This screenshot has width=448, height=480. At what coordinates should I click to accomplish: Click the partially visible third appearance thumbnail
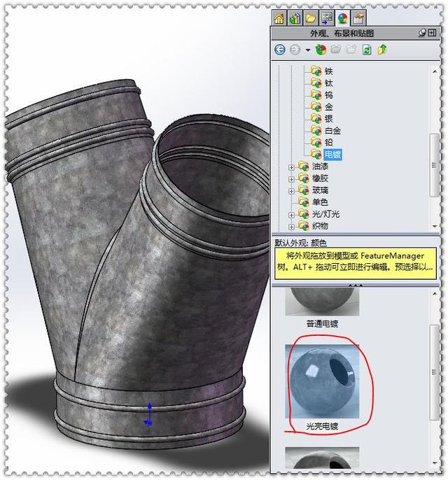point(322,458)
